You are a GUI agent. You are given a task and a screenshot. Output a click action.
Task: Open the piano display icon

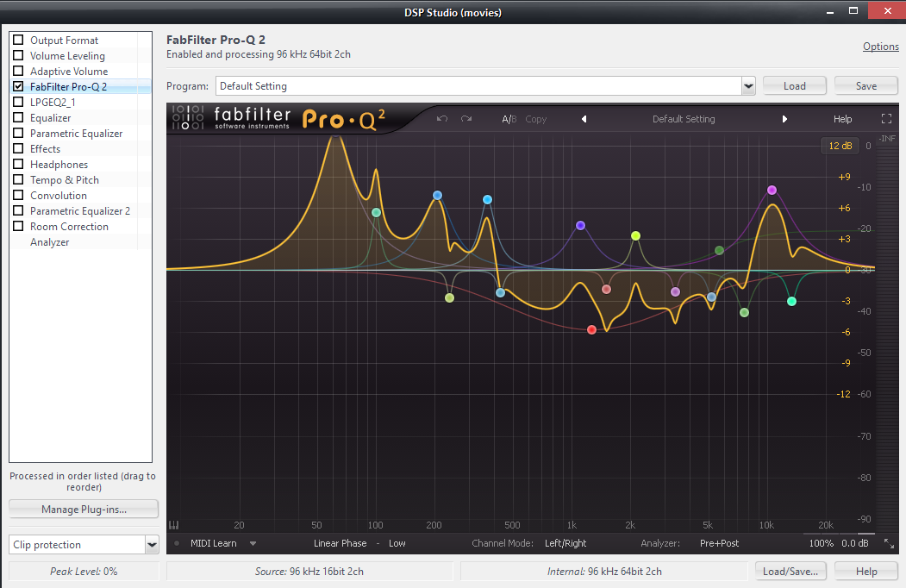(x=174, y=525)
